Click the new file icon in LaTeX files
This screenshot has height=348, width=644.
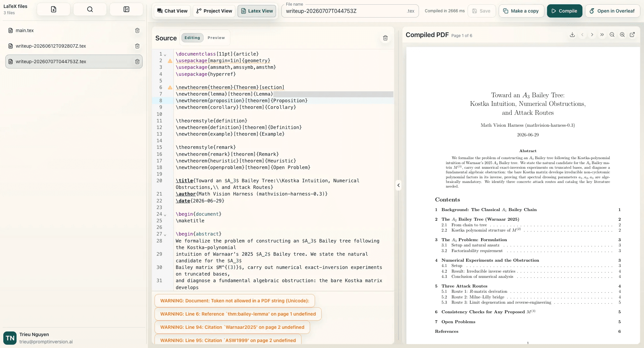pyautogui.click(x=54, y=9)
